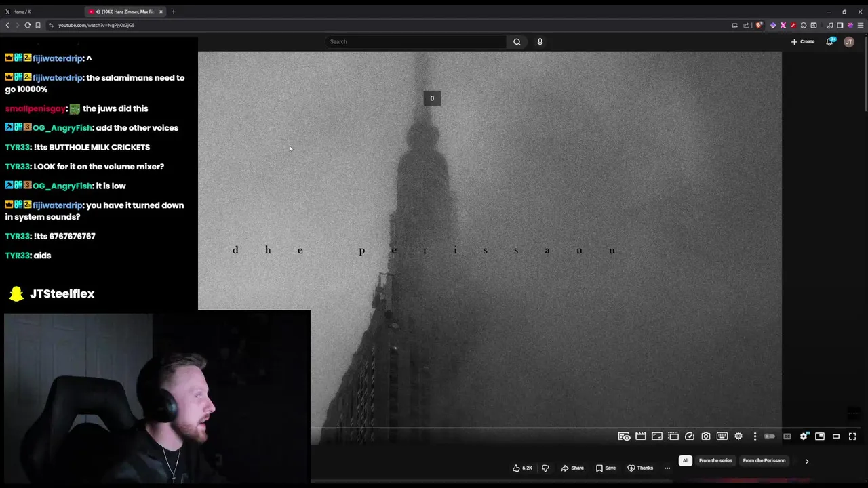Select the All filter chip
Screen dimensions: 868x488
point(686,461)
